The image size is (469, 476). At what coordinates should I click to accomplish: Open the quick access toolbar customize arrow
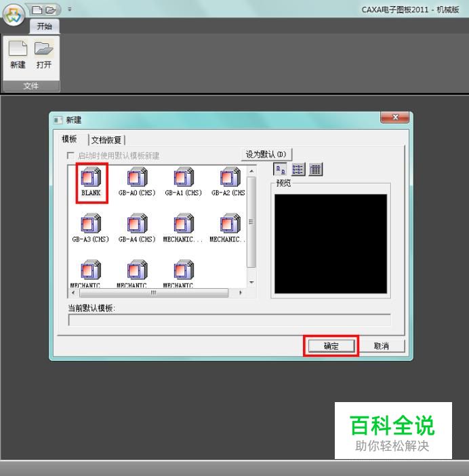pos(70,9)
